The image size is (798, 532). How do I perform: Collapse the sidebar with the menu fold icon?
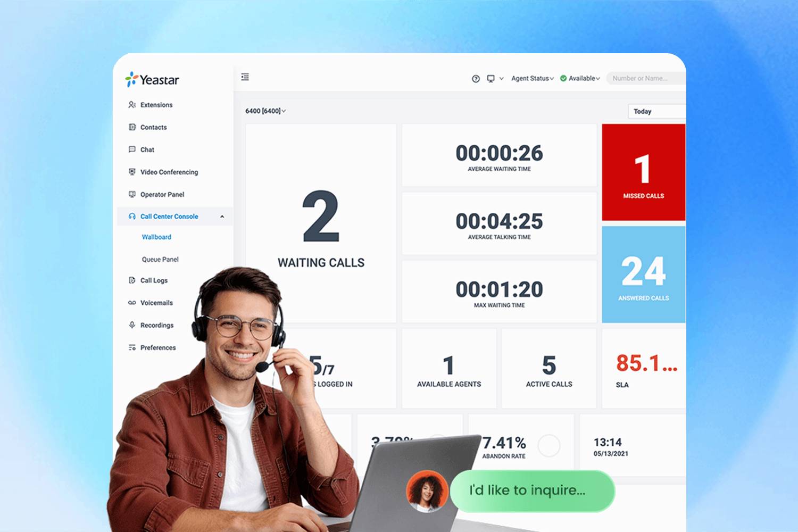tap(245, 77)
